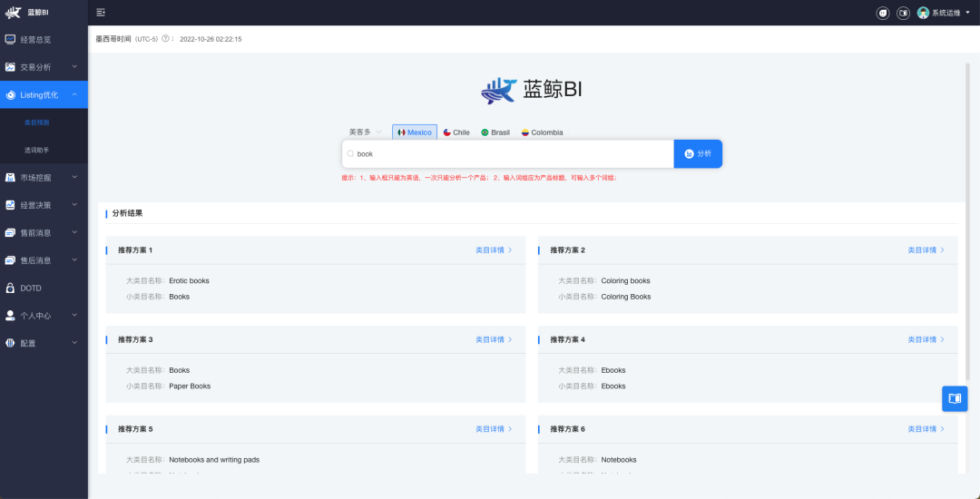The height and width of the screenshot is (499, 980).
Task: Click the search field containing book
Action: click(x=507, y=153)
